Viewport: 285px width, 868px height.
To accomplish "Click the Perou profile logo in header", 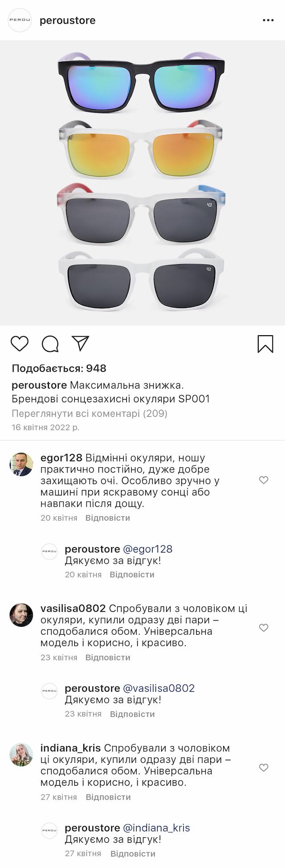I will 20,21.
